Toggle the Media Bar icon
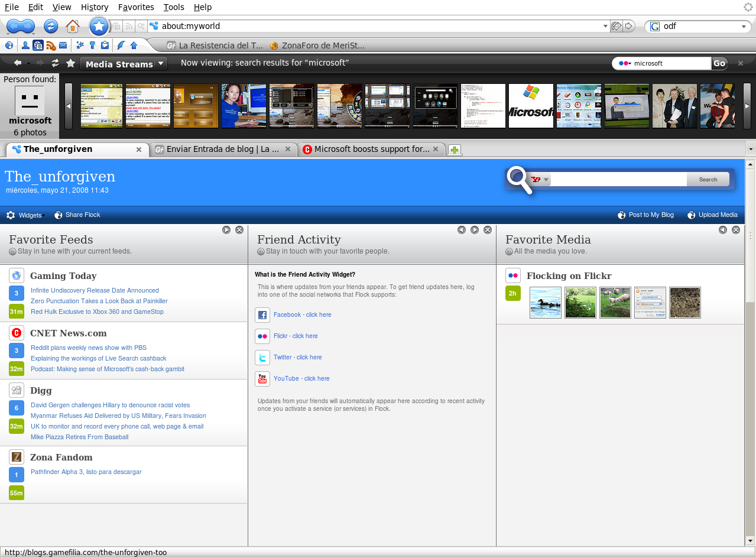 coord(38,45)
